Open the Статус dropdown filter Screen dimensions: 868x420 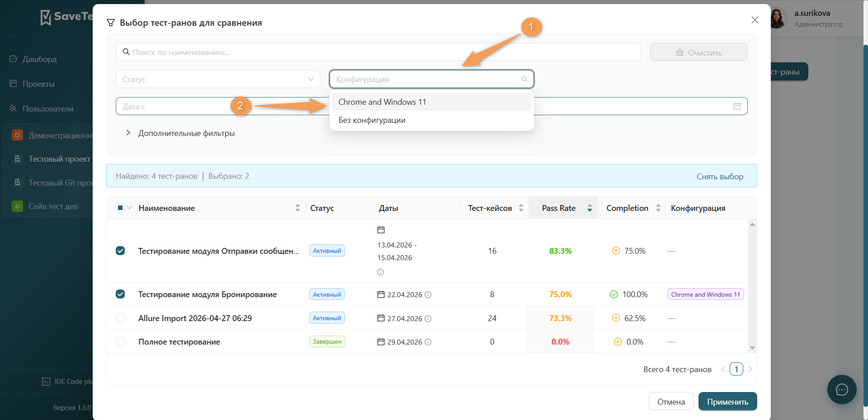click(218, 79)
